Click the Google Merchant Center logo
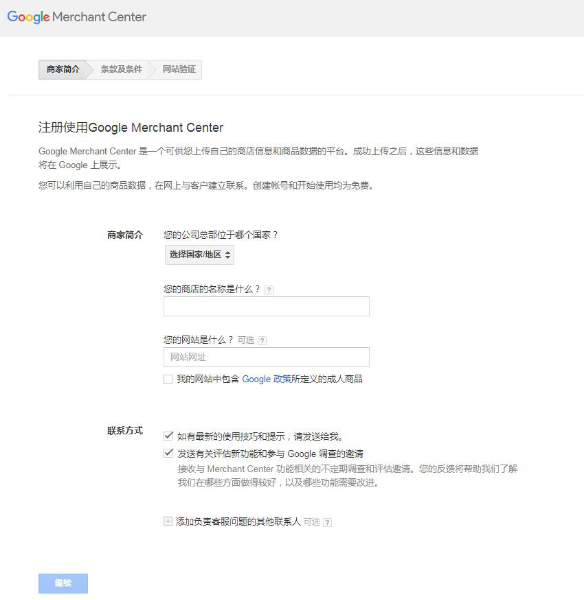The width and height of the screenshot is (584, 600). point(77,17)
